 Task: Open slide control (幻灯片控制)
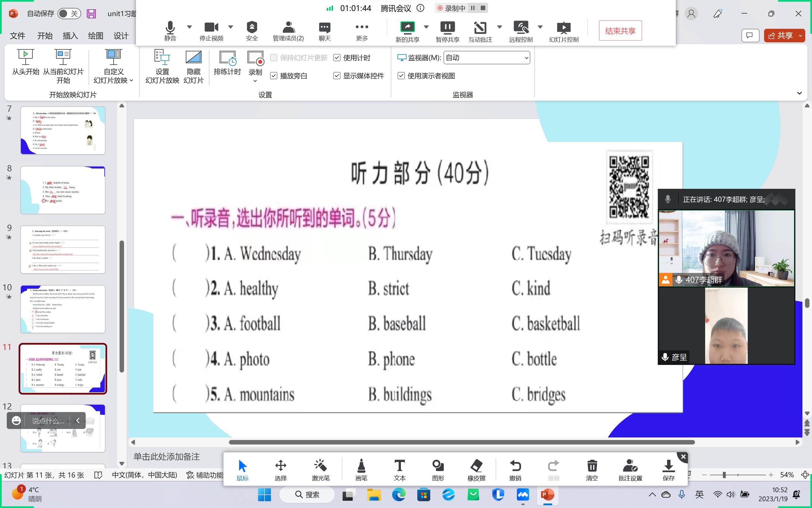pos(564,32)
